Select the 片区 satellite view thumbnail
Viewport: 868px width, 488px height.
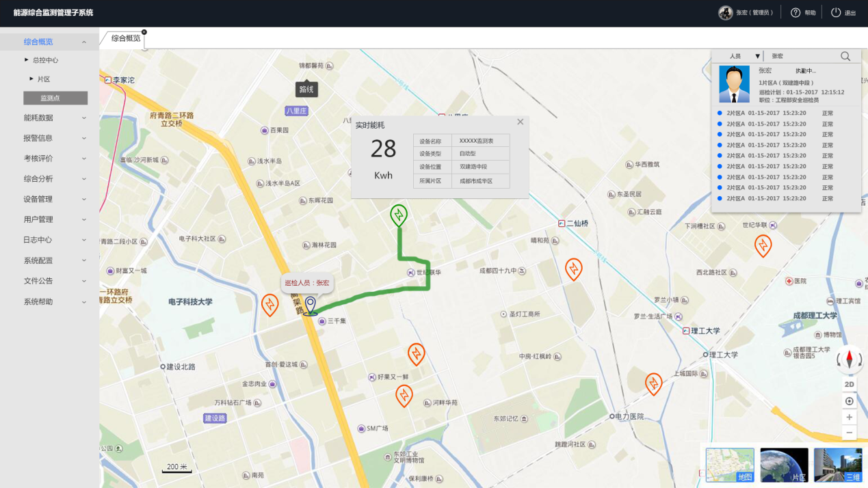pyautogui.click(x=784, y=465)
